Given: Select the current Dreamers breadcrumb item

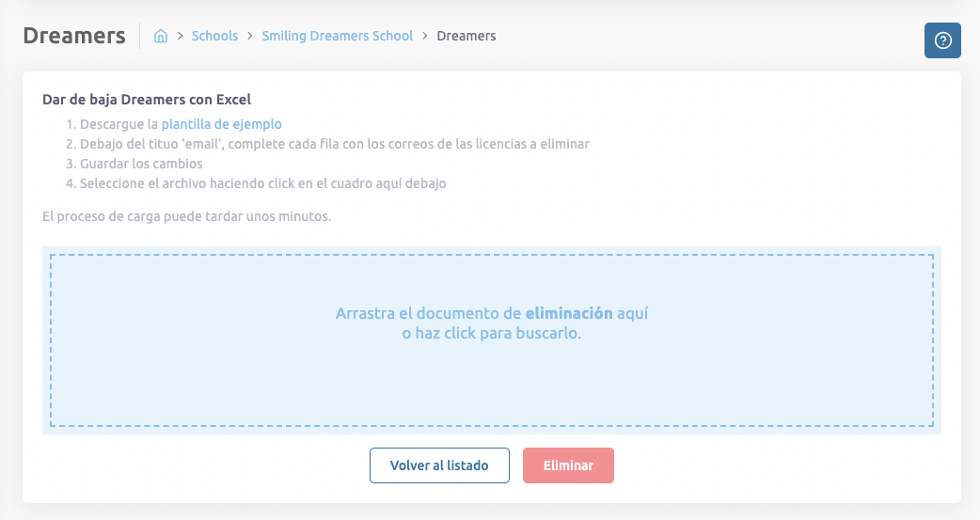Looking at the screenshot, I should (466, 37).
